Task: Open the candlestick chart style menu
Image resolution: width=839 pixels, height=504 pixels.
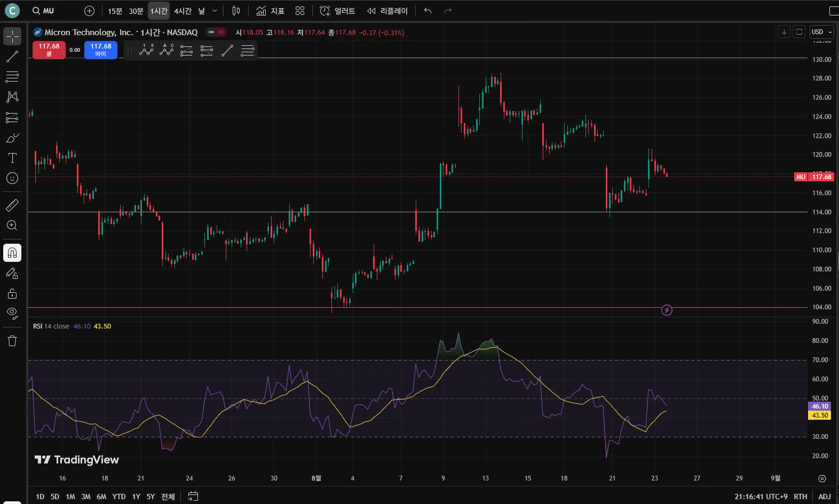Action: 236,11
